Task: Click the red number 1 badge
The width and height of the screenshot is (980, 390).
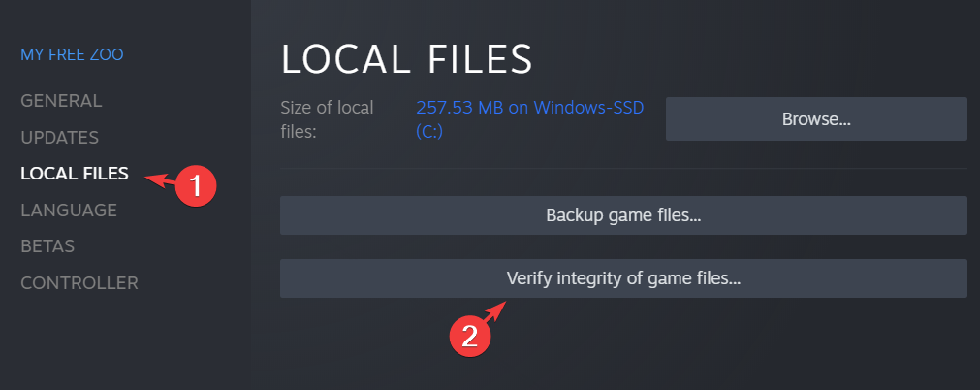Action: click(x=193, y=183)
